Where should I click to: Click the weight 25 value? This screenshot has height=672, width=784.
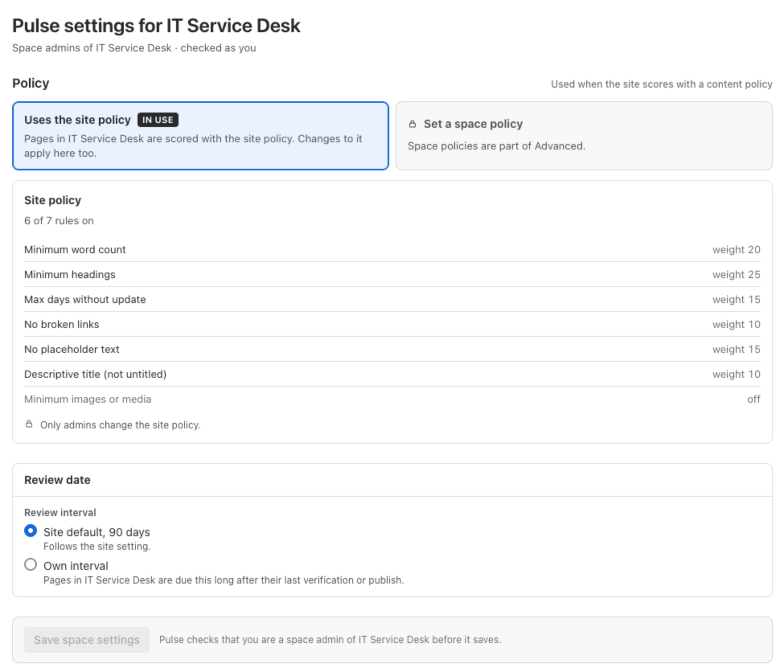736,275
